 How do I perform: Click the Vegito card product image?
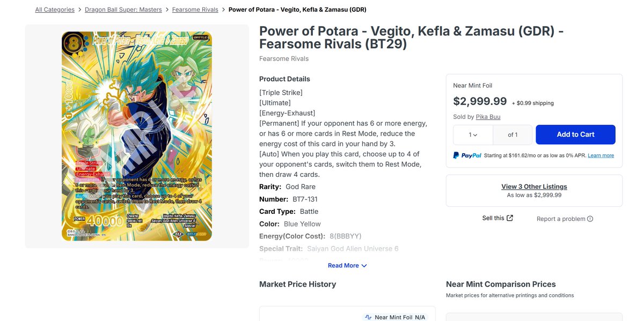coord(137,136)
